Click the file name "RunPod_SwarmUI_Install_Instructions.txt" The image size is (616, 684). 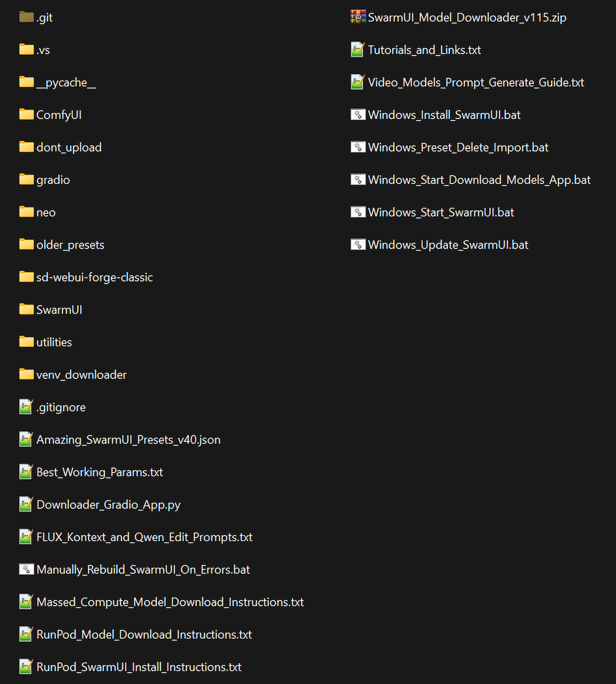tap(139, 667)
